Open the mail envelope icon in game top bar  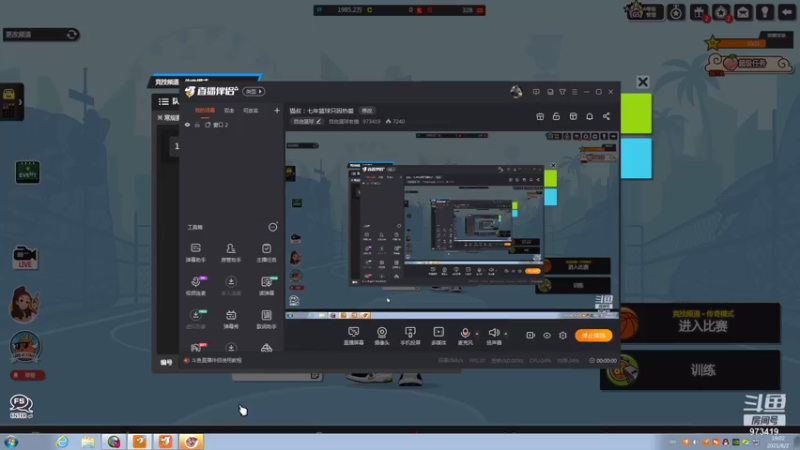click(743, 12)
